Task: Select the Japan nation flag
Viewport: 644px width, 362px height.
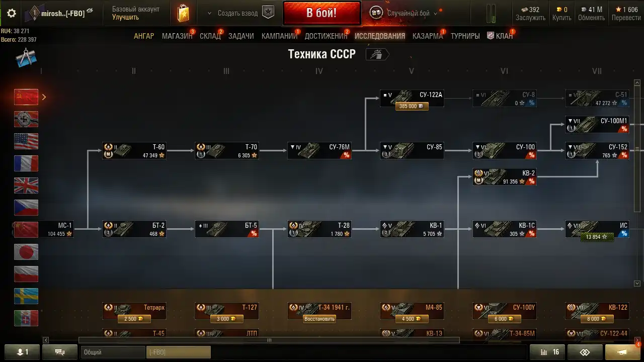Action: tap(26, 252)
